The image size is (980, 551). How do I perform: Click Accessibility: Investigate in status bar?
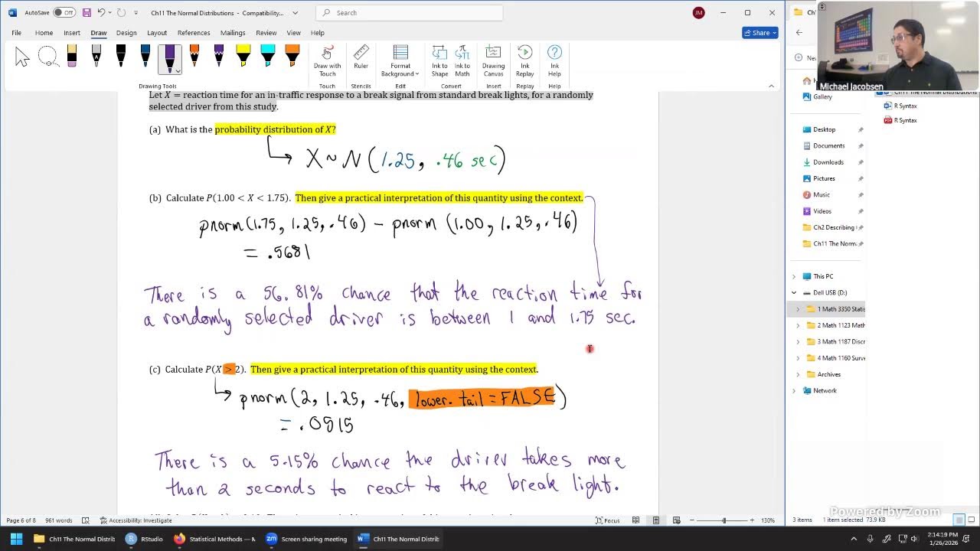pyautogui.click(x=136, y=520)
